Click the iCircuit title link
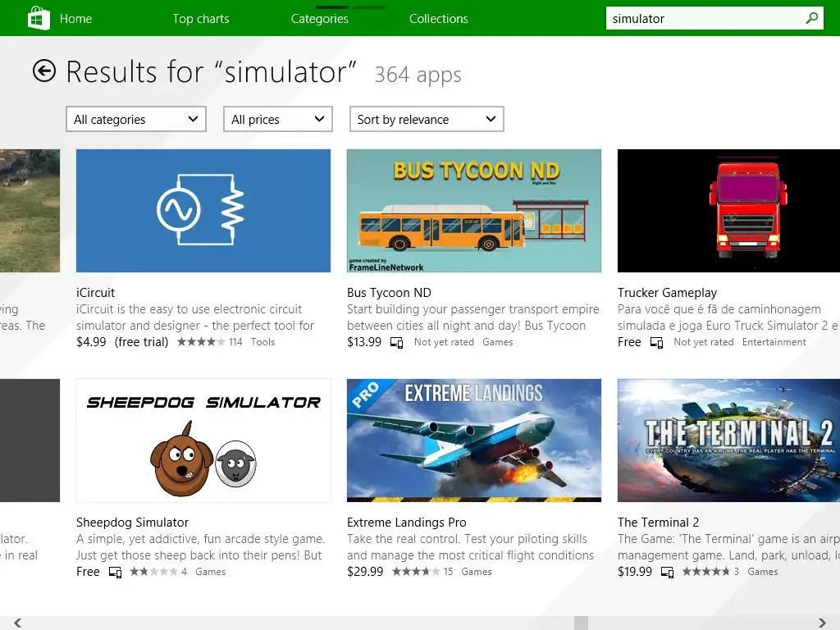Viewport: 840px width, 630px height. click(95, 293)
